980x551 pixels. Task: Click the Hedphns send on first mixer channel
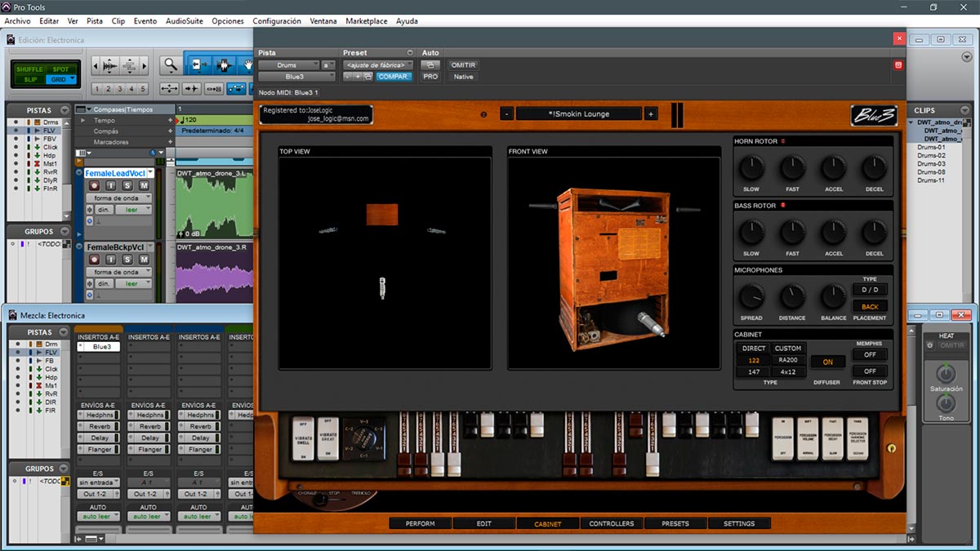pos(99,415)
